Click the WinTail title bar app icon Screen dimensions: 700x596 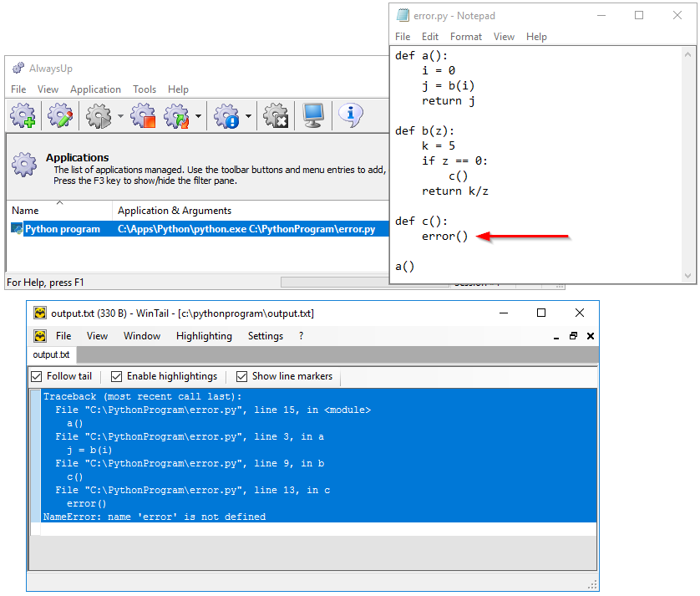(40, 313)
